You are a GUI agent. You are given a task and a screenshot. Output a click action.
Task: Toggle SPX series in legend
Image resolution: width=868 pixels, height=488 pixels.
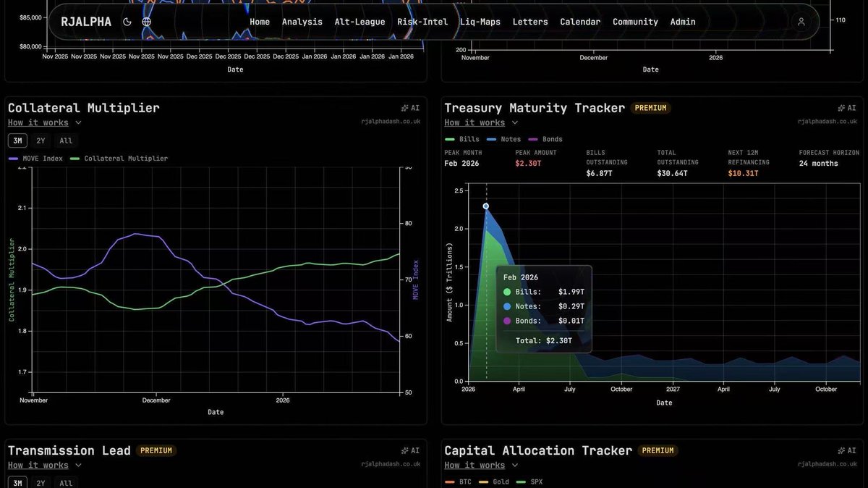tap(529, 481)
